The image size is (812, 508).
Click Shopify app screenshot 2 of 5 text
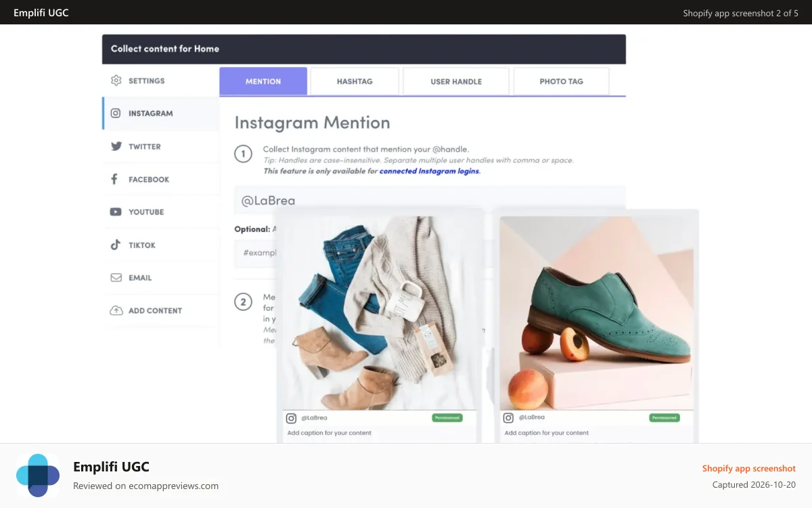click(x=740, y=13)
